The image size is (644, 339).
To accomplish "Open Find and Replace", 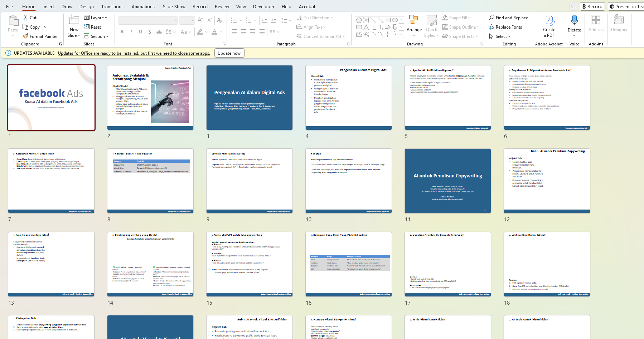I will [x=509, y=18].
